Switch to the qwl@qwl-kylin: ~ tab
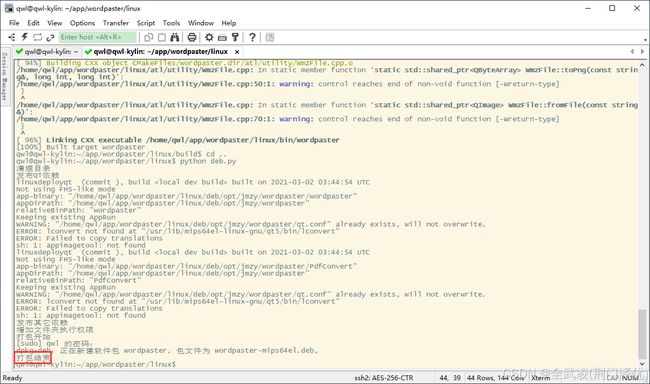Screen dimensions: 650x384 coord(47,51)
